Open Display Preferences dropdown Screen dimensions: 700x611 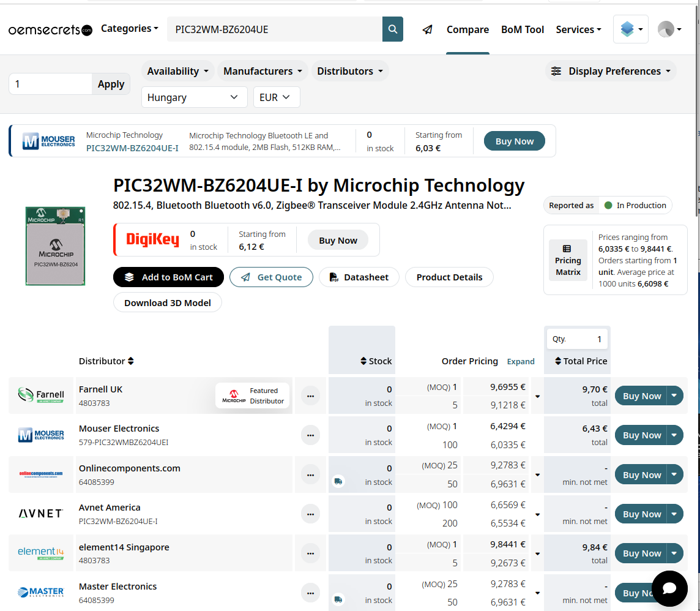pos(611,71)
